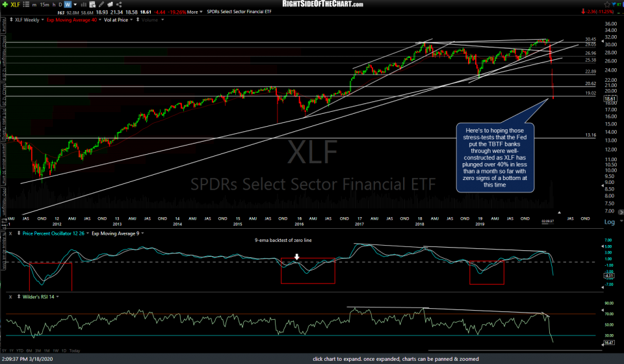Screen dimensions: 624x364
Task: Select the 1D range
Action: [x=64, y=350]
